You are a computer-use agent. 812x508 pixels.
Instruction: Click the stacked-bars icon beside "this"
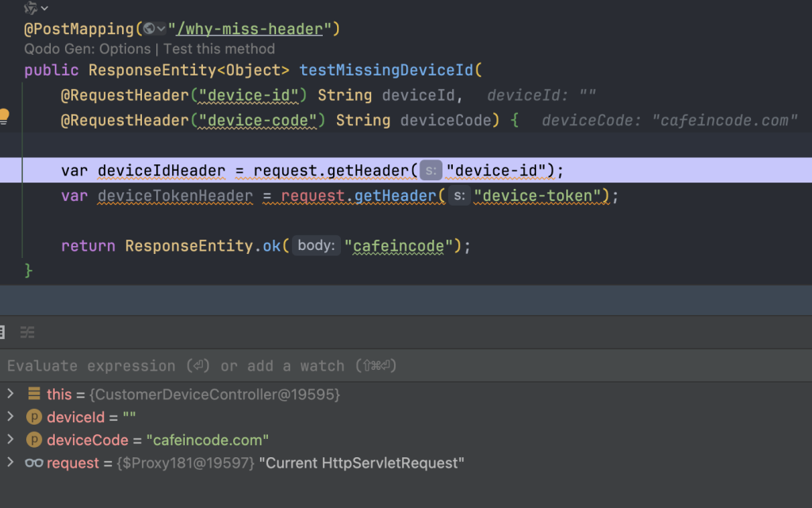tap(34, 394)
